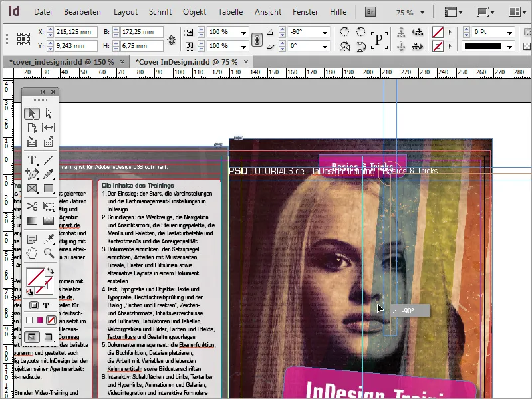Select the Gradient Feather tool
Image resolution: width=532 pixels, height=399 pixels.
[49, 221]
